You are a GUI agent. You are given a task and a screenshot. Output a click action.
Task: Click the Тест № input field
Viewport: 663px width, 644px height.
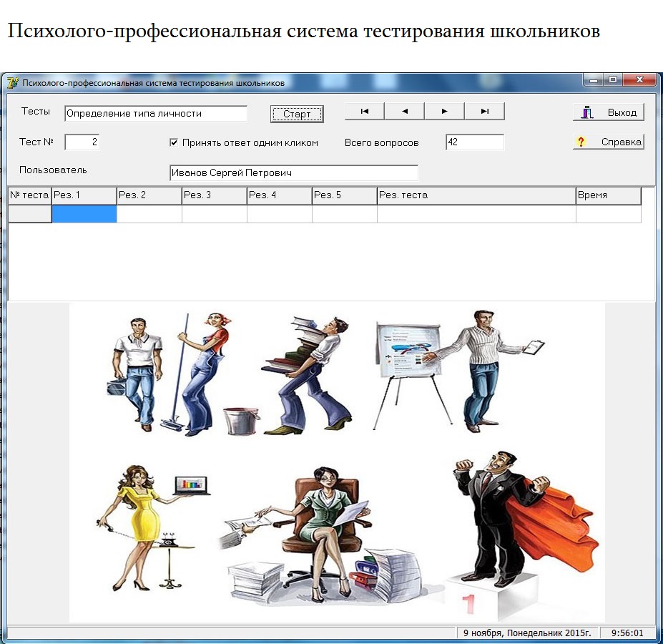82,142
